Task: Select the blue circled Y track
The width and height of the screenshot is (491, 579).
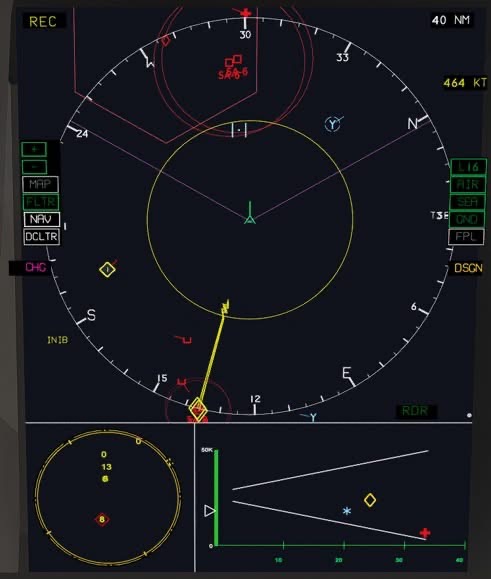Action: tap(333, 124)
